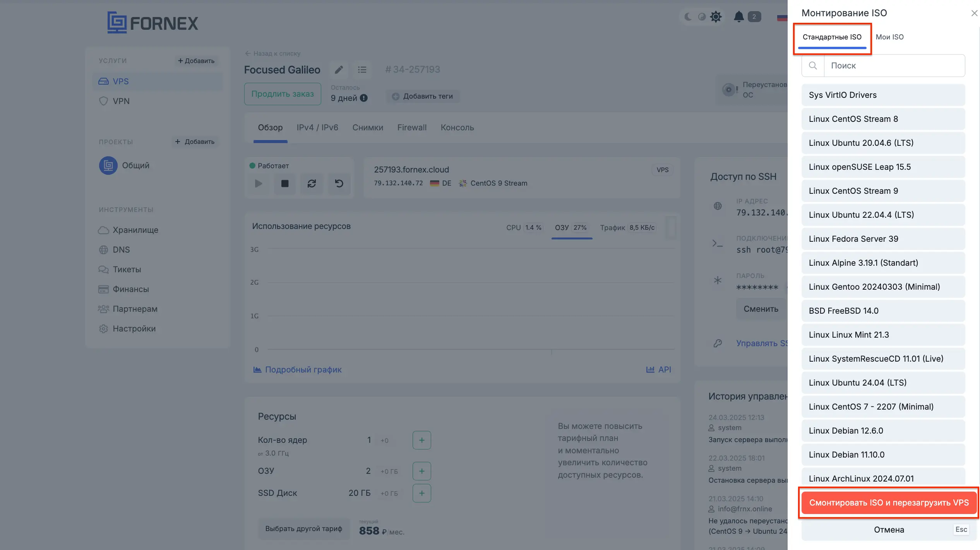Image resolution: width=980 pixels, height=550 pixels.
Task: Open the Стандартные ISO tab
Action: 832,37
